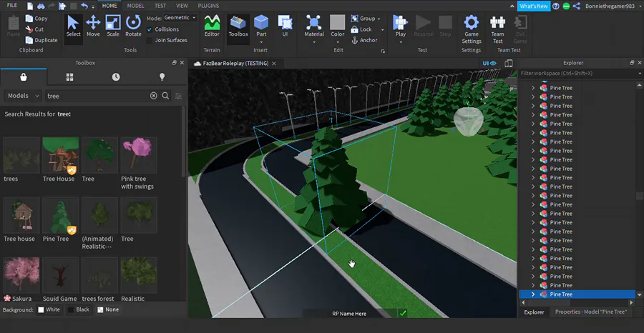Open the Material picker icon

click(x=314, y=21)
